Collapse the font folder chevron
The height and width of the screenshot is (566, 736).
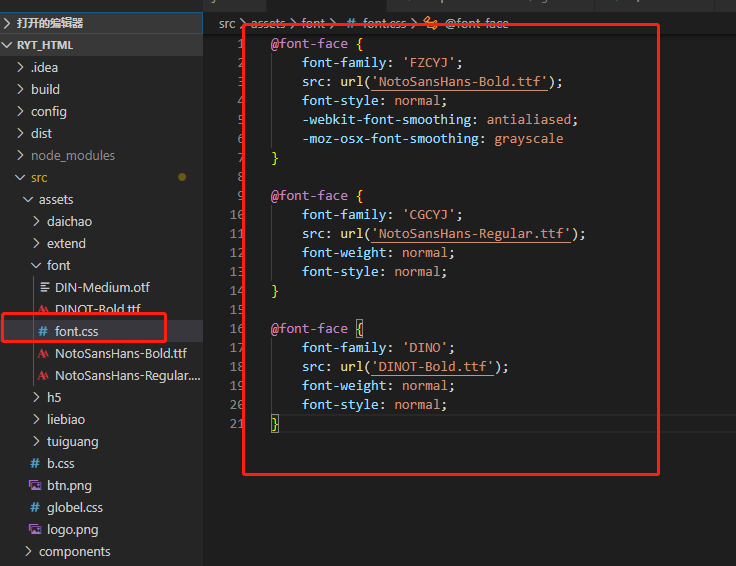pyautogui.click(x=36, y=265)
